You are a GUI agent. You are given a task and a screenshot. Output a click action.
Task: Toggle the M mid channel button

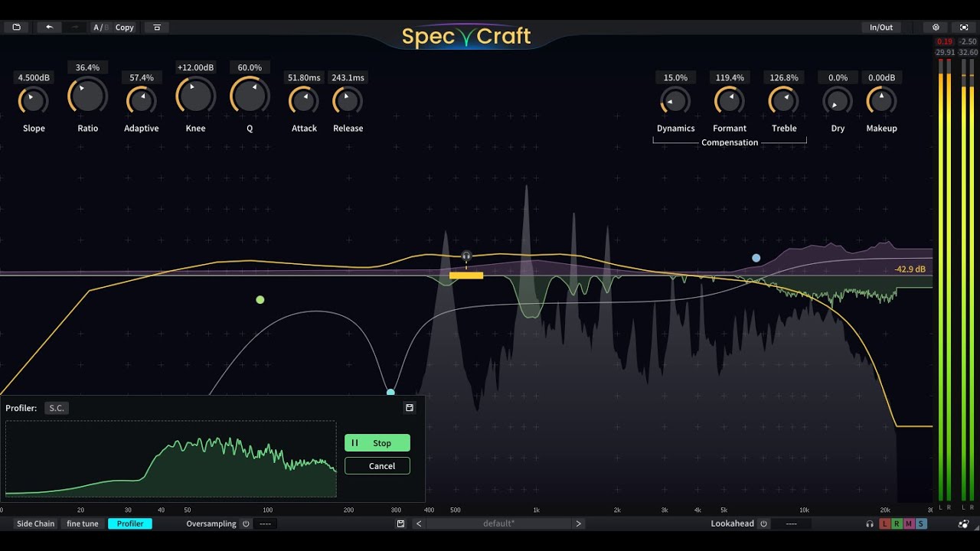(x=909, y=523)
